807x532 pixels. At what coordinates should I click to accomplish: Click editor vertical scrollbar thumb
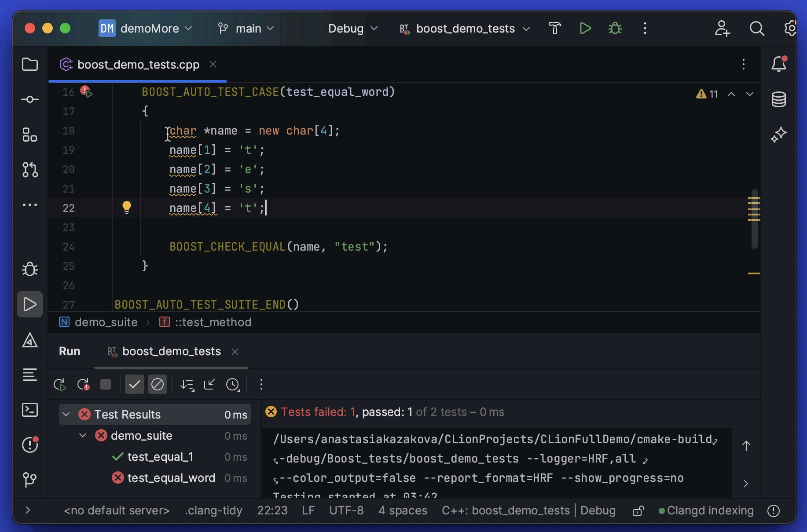pos(755,219)
